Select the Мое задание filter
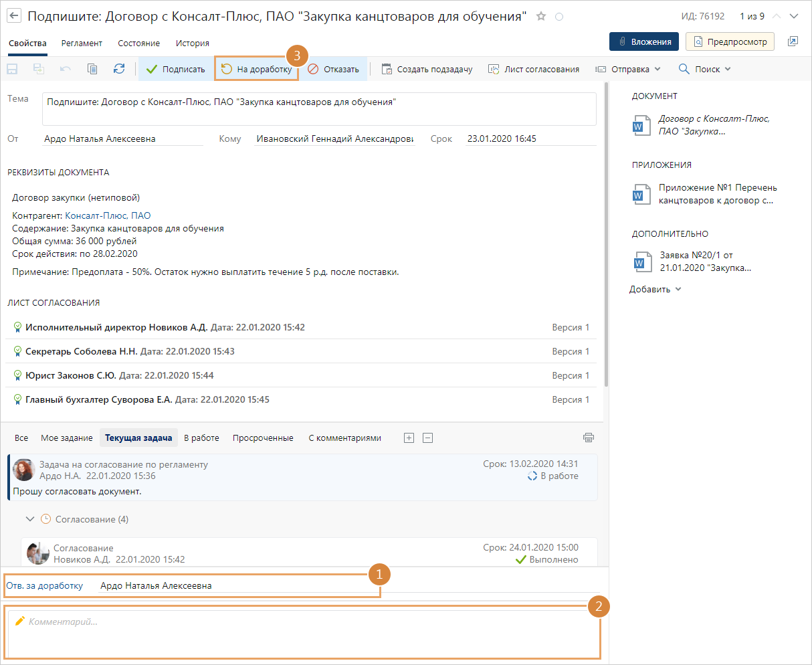This screenshot has height=665, width=812. 66,438
